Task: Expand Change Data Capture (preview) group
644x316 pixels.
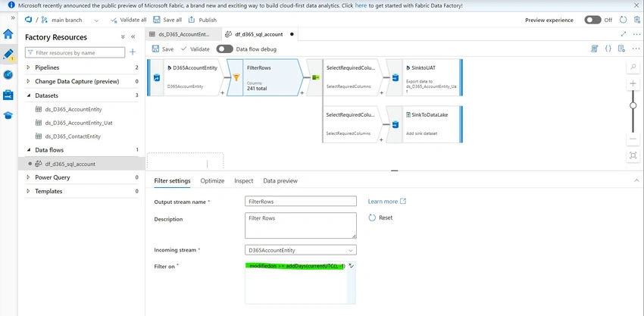Action: point(28,81)
